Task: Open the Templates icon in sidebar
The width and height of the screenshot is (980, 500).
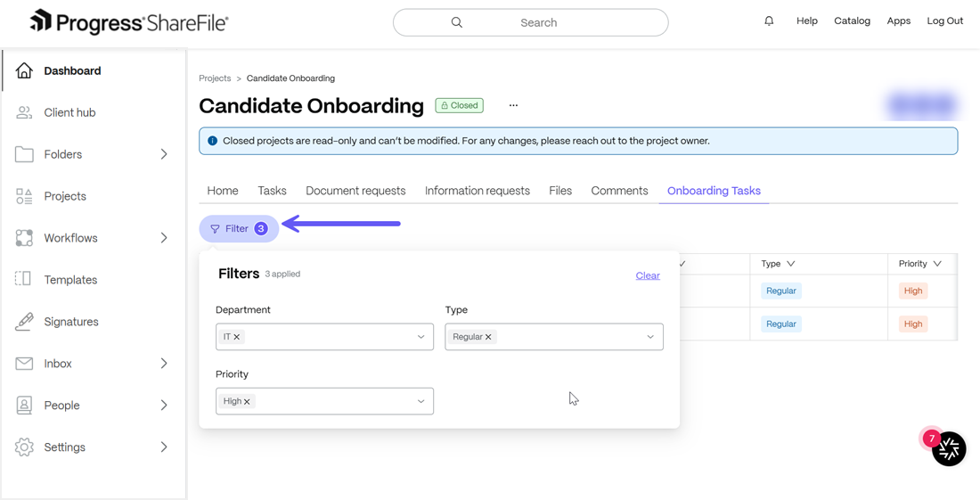Action: click(23, 279)
